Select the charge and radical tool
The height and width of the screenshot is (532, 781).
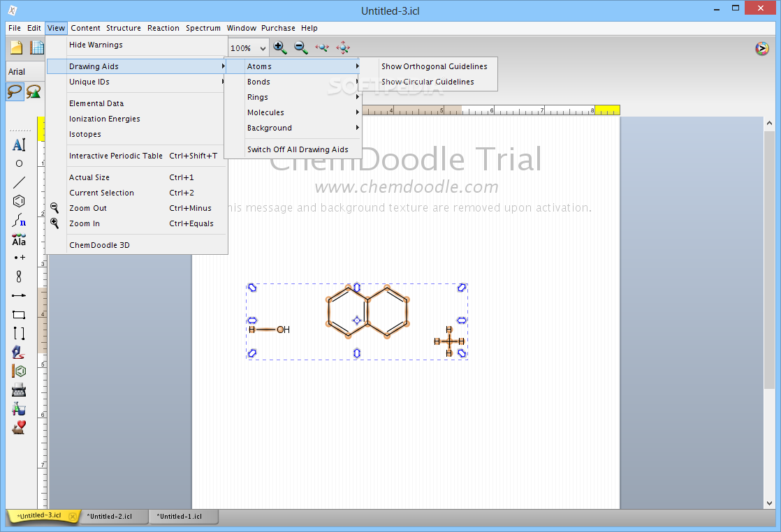click(19, 258)
